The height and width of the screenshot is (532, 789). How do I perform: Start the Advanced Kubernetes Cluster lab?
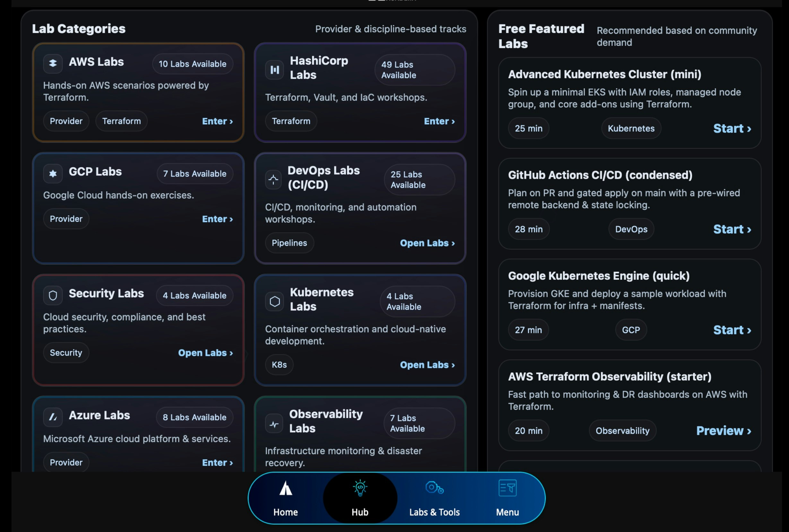(732, 128)
